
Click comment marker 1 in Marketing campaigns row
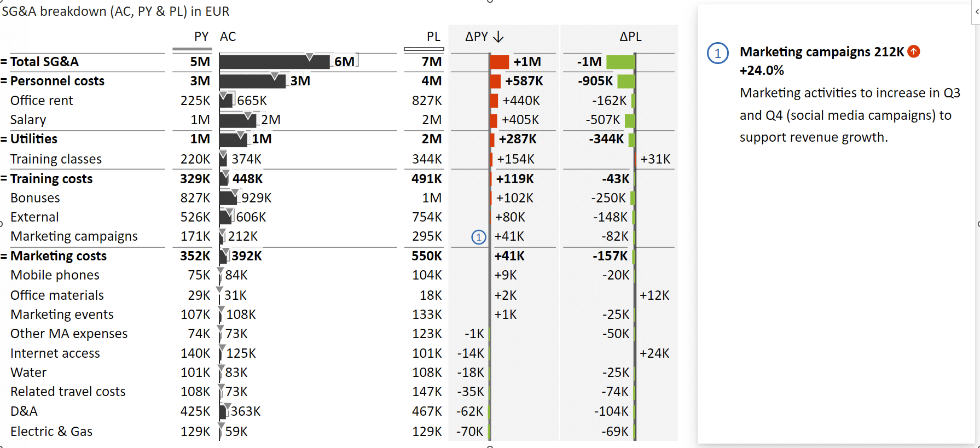[478, 237]
